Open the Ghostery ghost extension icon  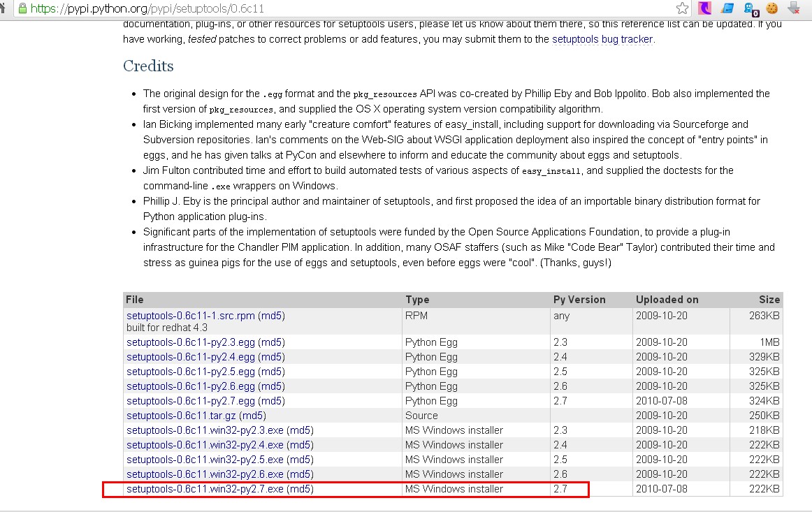pyautogui.click(x=751, y=9)
